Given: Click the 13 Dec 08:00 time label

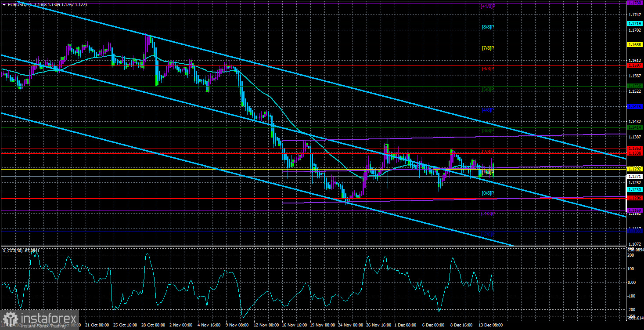Looking at the screenshot, I should pyautogui.click(x=490, y=326).
